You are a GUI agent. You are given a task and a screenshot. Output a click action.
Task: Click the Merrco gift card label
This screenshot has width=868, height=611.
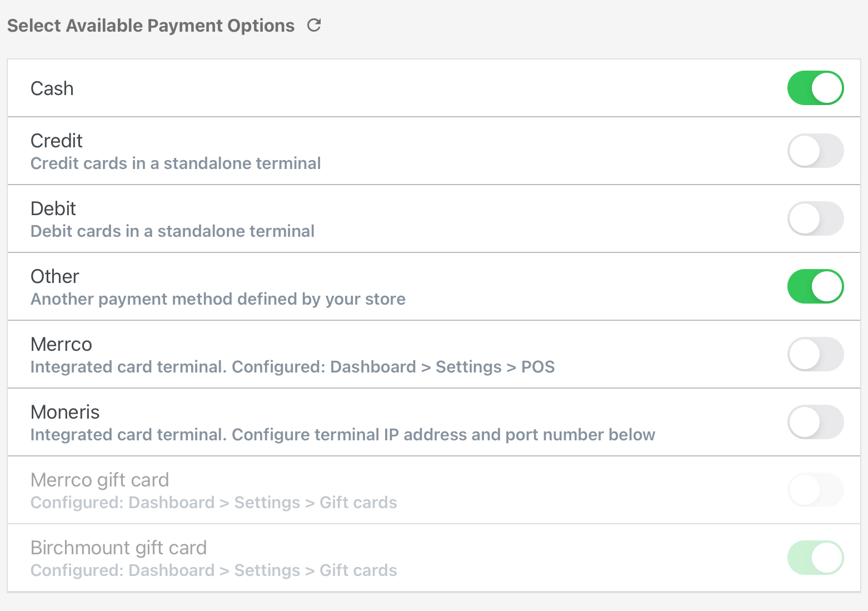[100, 480]
